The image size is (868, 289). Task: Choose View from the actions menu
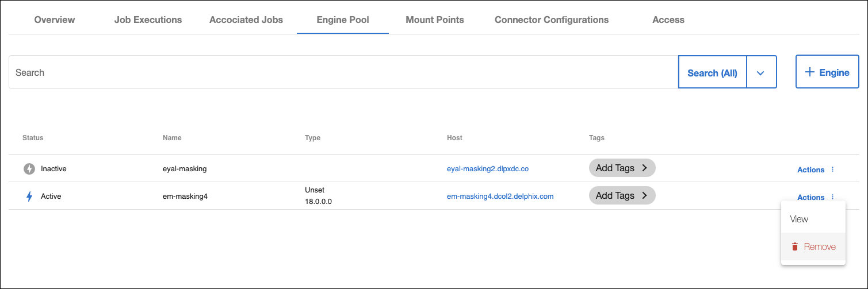coord(799,219)
